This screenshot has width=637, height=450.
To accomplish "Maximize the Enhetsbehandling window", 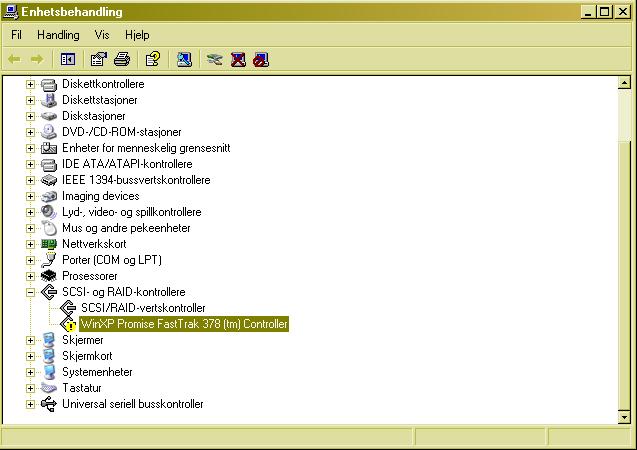I will pyautogui.click(x=604, y=12).
